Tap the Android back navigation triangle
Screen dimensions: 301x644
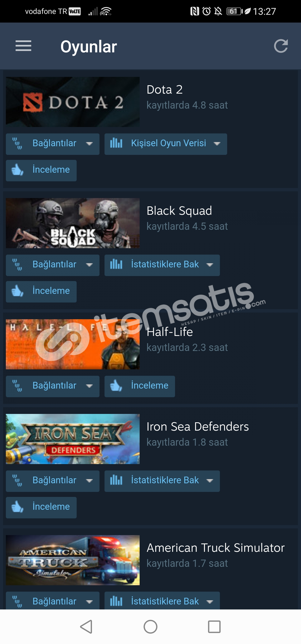86,627
